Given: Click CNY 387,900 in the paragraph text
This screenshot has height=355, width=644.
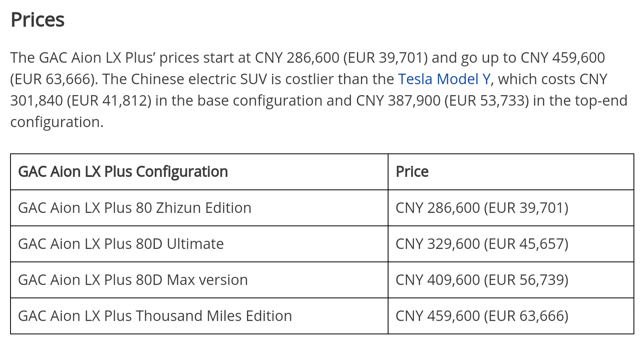Looking at the screenshot, I should (x=398, y=101).
